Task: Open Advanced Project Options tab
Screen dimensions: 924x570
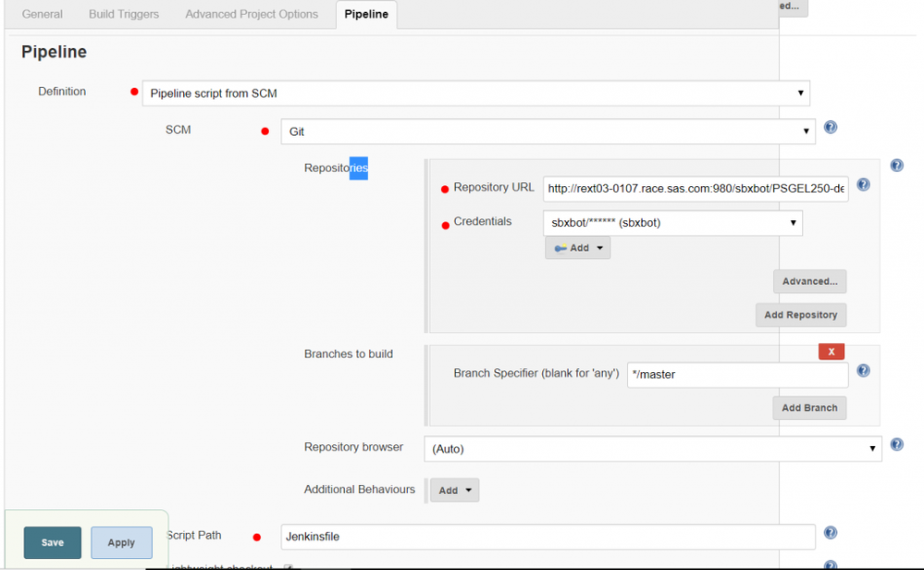Action: click(x=252, y=14)
